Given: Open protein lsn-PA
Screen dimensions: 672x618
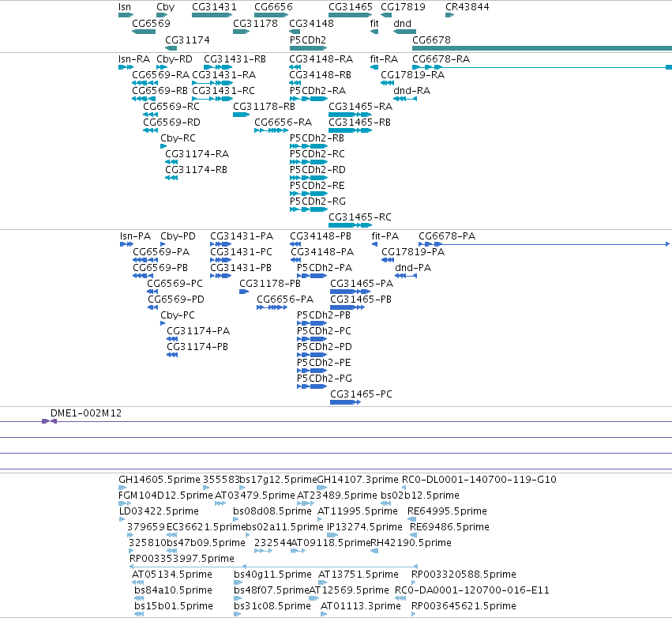Looking at the screenshot, I should click(127, 244).
